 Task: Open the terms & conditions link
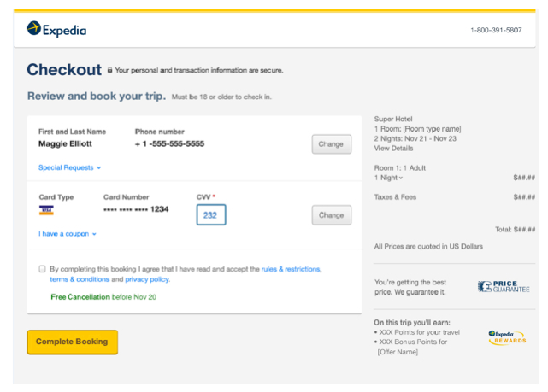80,279
